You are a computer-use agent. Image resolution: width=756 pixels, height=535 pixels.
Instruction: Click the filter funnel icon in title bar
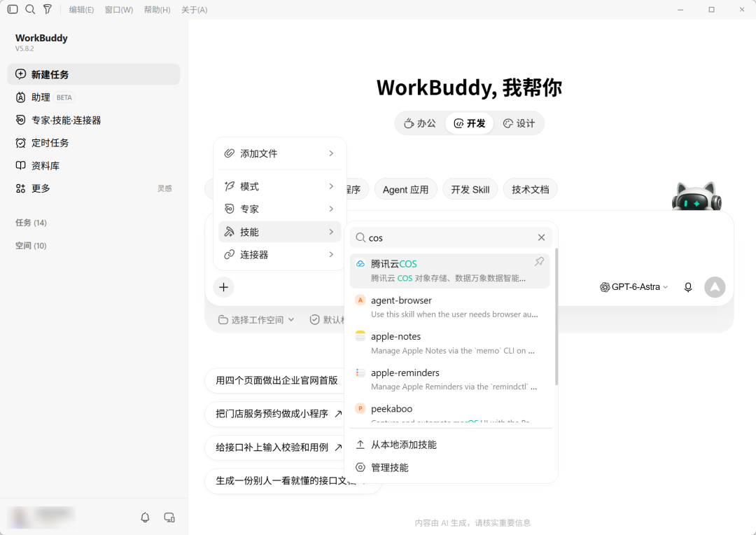tap(48, 9)
